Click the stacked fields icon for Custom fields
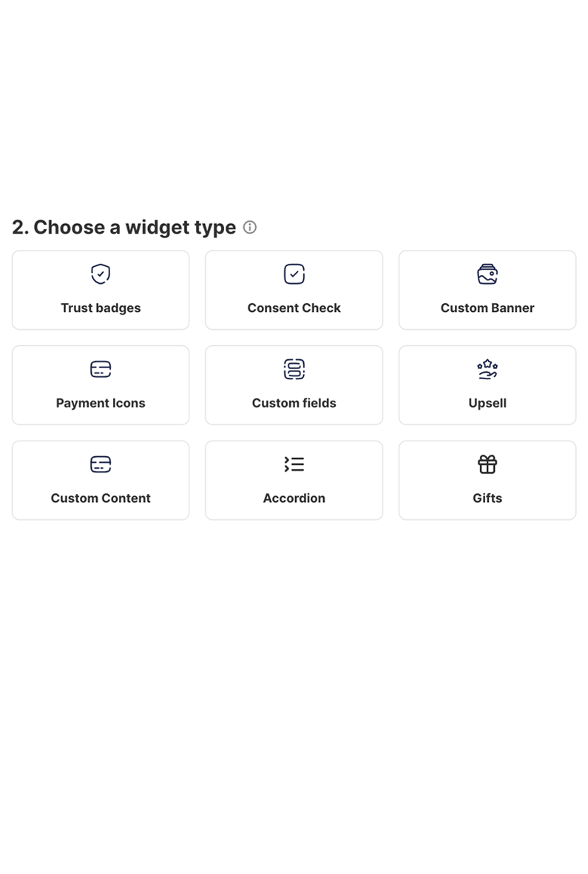 tap(294, 369)
